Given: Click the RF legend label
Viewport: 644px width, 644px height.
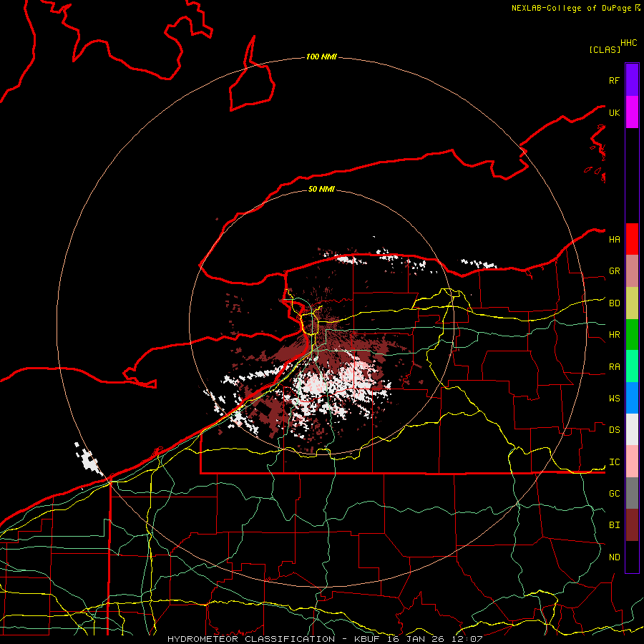Looking at the screenshot, I should click(x=614, y=80).
